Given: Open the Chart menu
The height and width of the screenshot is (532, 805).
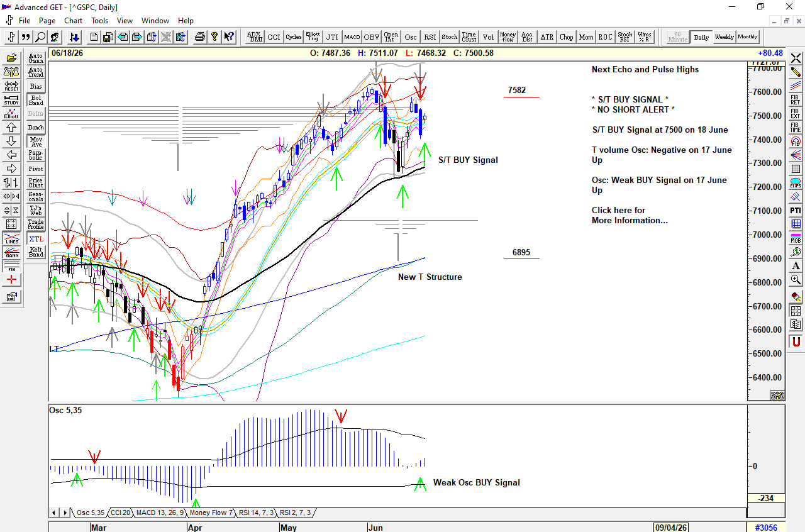Looking at the screenshot, I should (73, 20).
